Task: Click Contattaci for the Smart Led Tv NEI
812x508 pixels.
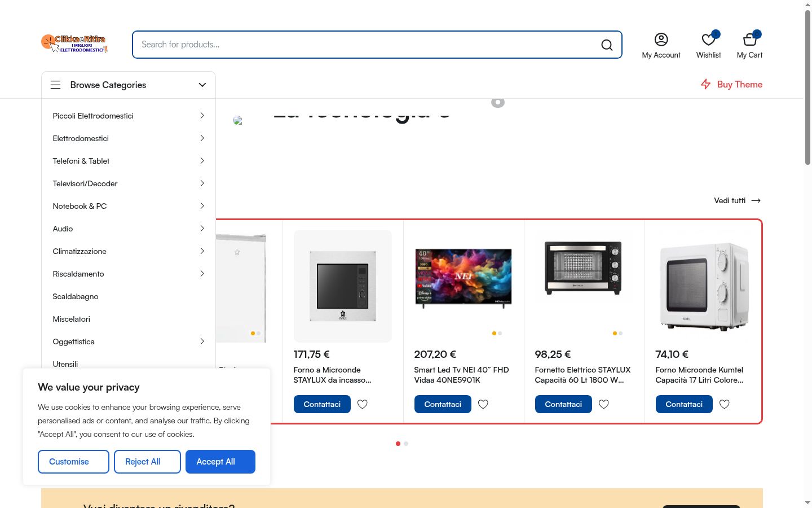Action: point(443,404)
